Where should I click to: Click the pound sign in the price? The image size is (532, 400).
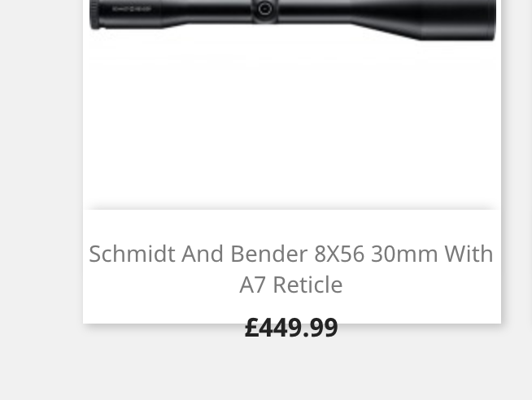pyautogui.click(x=252, y=328)
